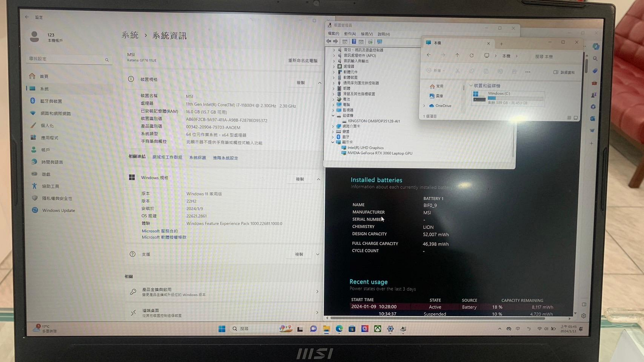Click 重新命名此電腦 button
Viewport: 644px width, 362px height.
tap(303, 60)
